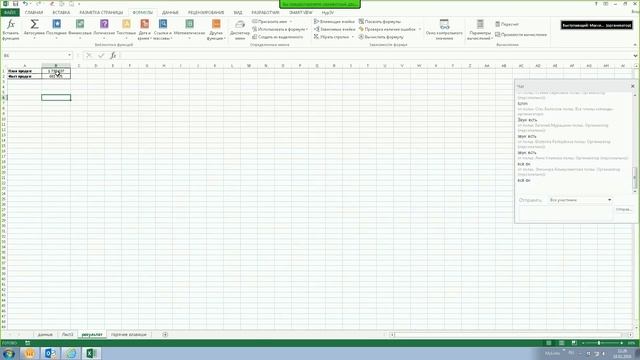Click Trace Precedents
The width and height of the screenshot is (640, 360).
coord(335,22)
